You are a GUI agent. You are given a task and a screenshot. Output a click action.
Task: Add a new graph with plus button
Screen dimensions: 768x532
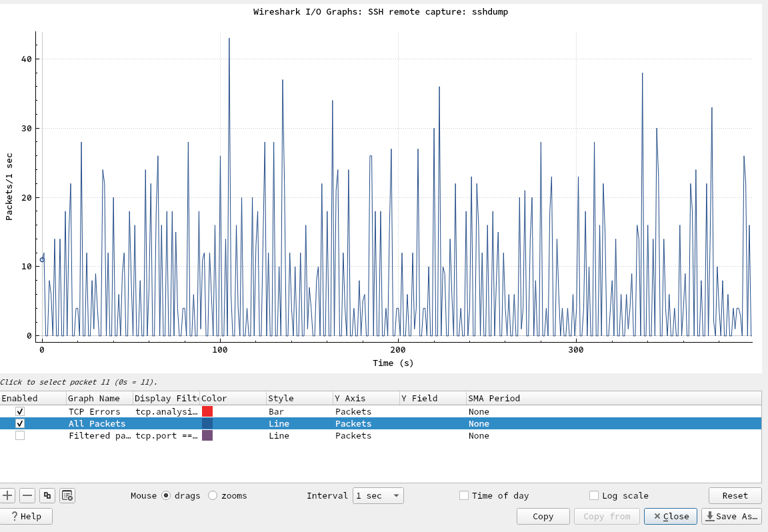click(7, 495)
